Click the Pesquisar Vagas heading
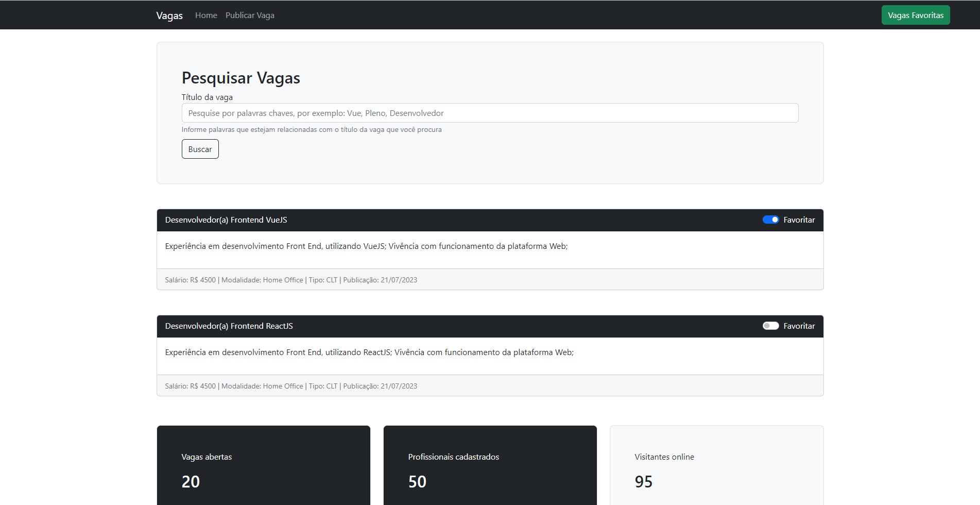The width and height of the screenshot is (980, 505). 240,78
